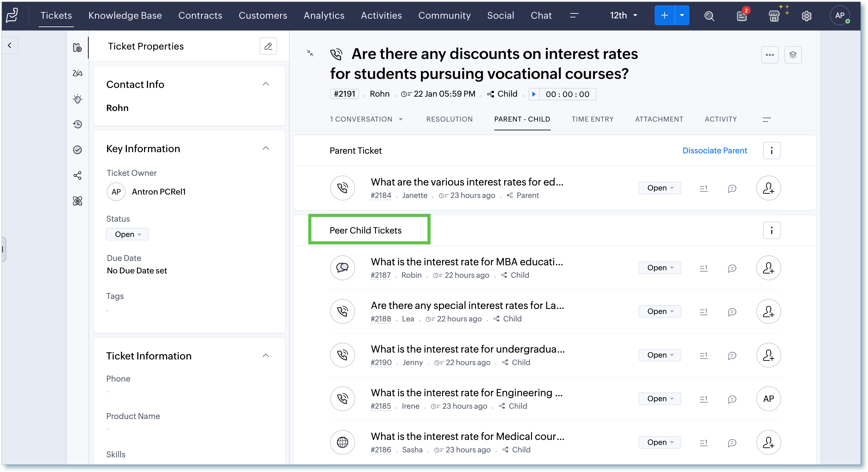This screenshot has height=472, width=868.
Task: Open ticket #2185 about Engineering interest rate
Action: [466, 393]
